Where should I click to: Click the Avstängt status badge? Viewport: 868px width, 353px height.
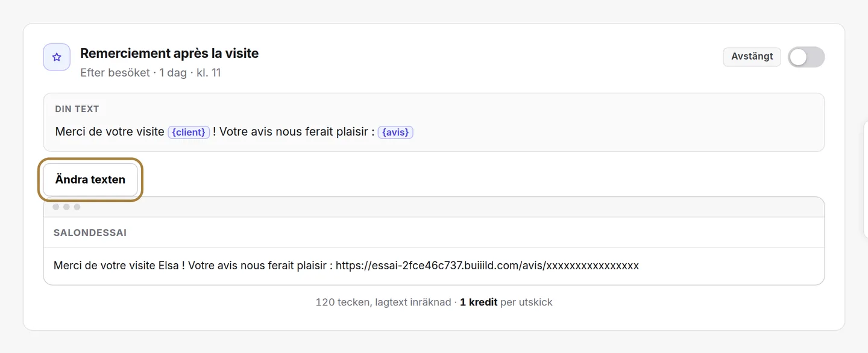[752, 57]
